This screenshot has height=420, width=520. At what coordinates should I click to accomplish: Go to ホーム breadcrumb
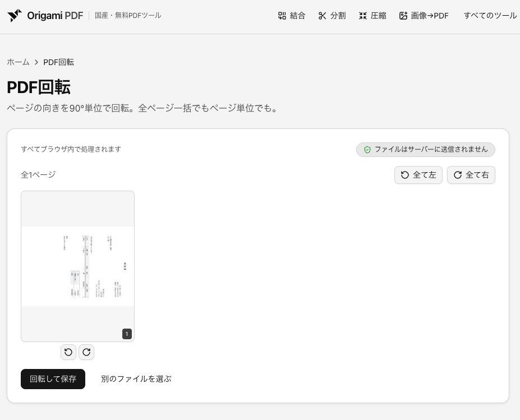pyautogui.click(x=19, y=62)
